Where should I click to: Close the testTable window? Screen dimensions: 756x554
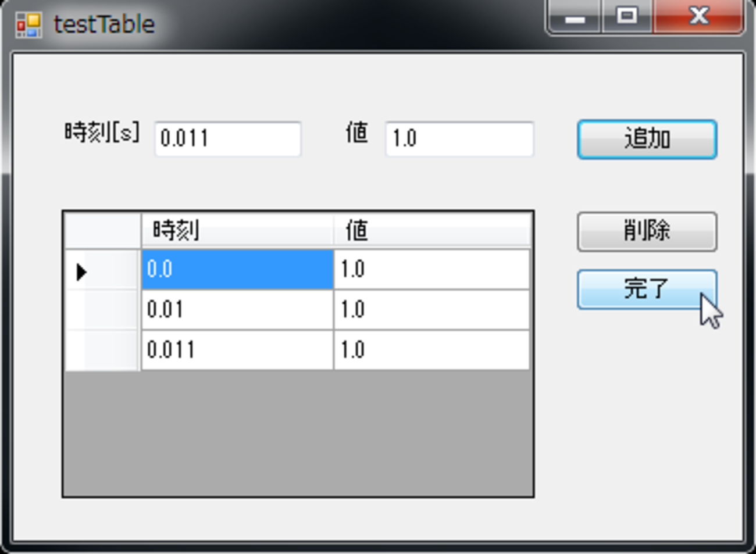point(698,16)
